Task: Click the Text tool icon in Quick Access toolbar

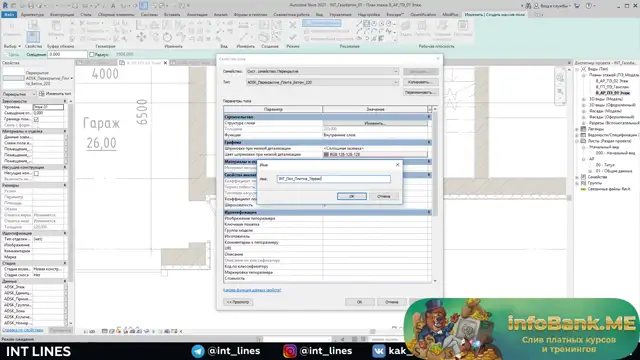Action: point(113,6)
